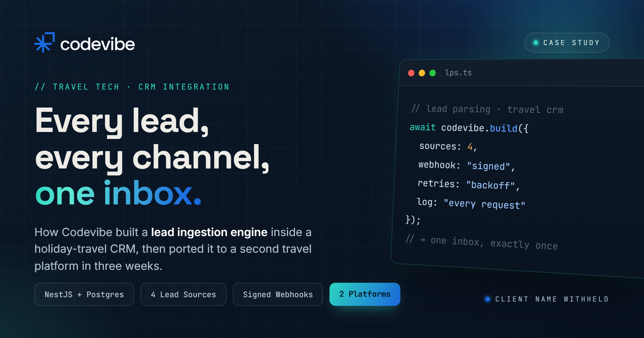Click the CASE STUDY badge
The width and height of the screenshot is (644, 338).
567,43
